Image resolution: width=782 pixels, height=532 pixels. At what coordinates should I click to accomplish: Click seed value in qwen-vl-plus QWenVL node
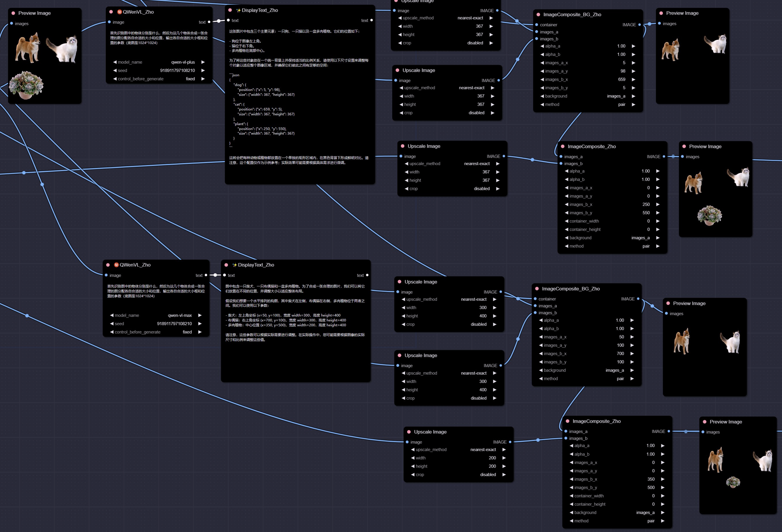(x=177, y=70)
